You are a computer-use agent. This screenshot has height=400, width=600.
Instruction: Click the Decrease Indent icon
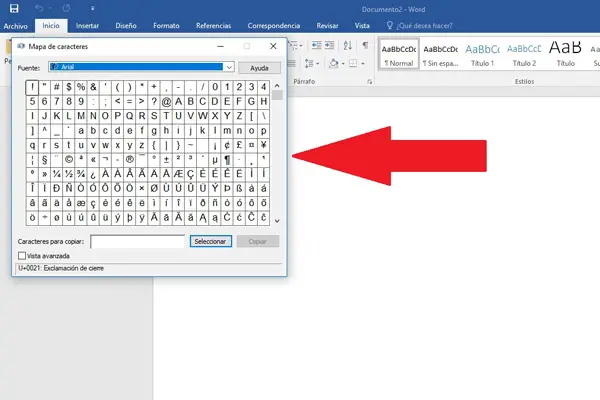pos(316,46)
